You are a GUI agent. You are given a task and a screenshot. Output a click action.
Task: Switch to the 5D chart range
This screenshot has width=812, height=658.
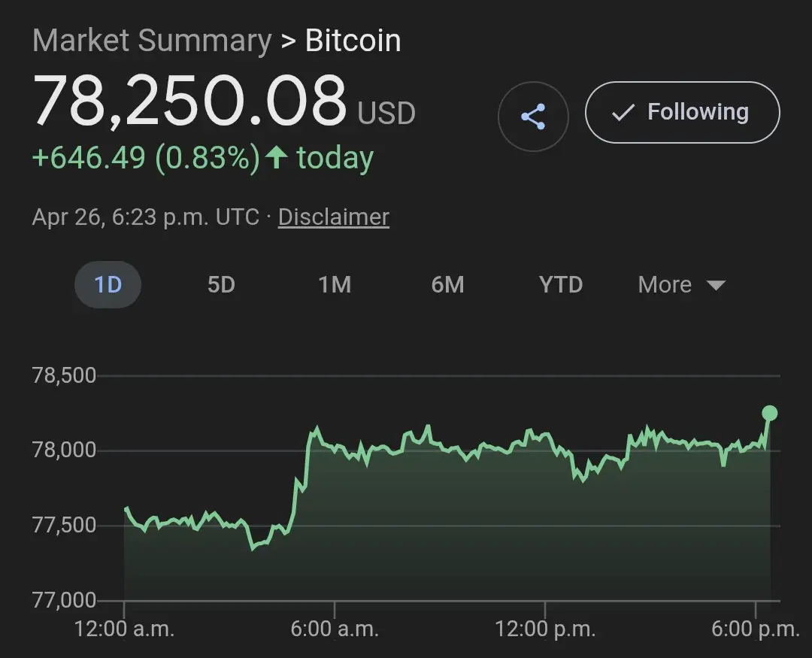pos(221,285)
